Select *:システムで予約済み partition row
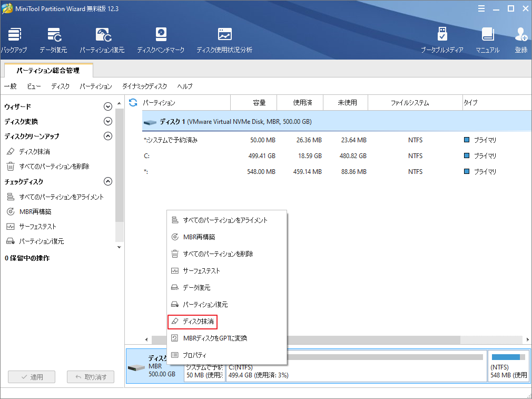The width and height of the screenshot is (532, 399). tap(337, 140)
